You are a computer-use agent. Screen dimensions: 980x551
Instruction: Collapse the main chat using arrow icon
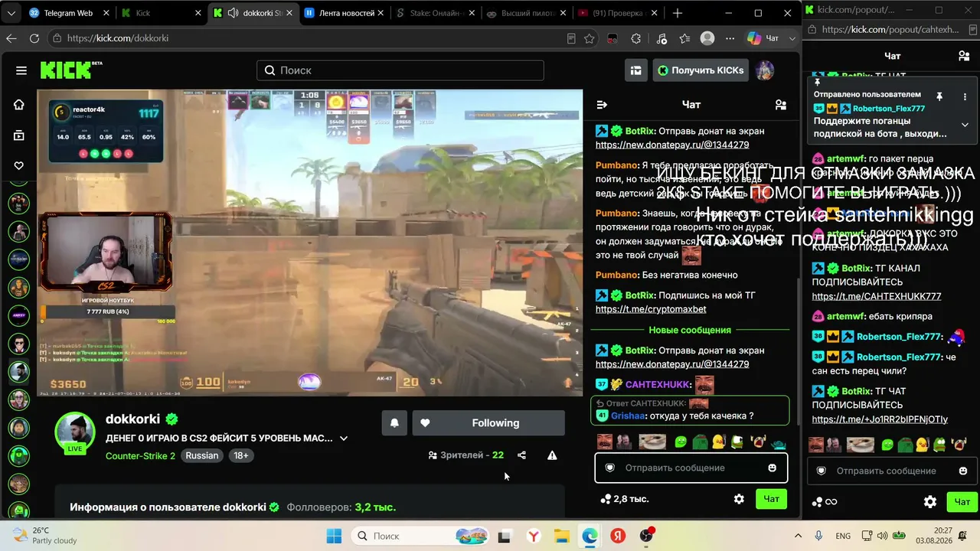[602, 105]
